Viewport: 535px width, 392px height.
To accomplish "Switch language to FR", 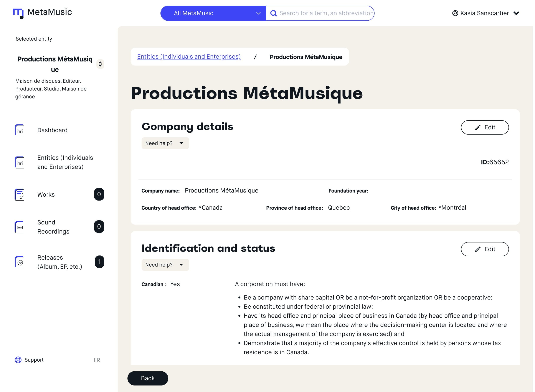I will pos(97,360).
